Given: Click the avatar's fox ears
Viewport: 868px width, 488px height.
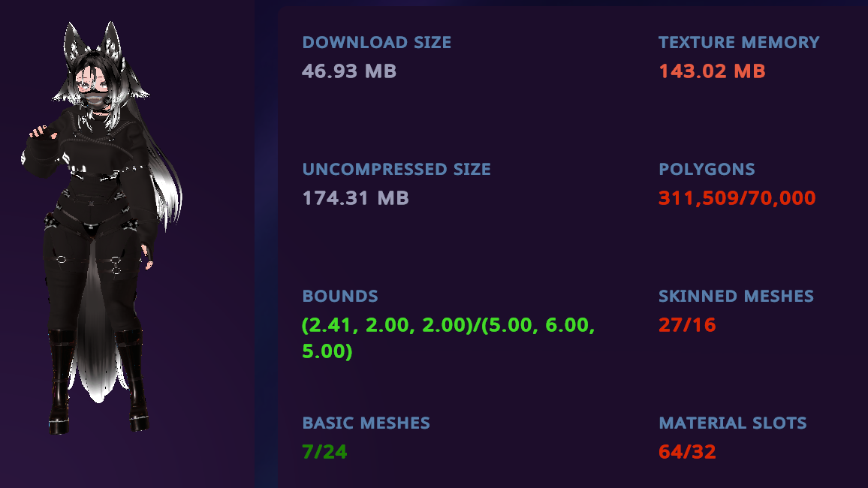Looking at the screenshot, I should (x=93, y=43).
